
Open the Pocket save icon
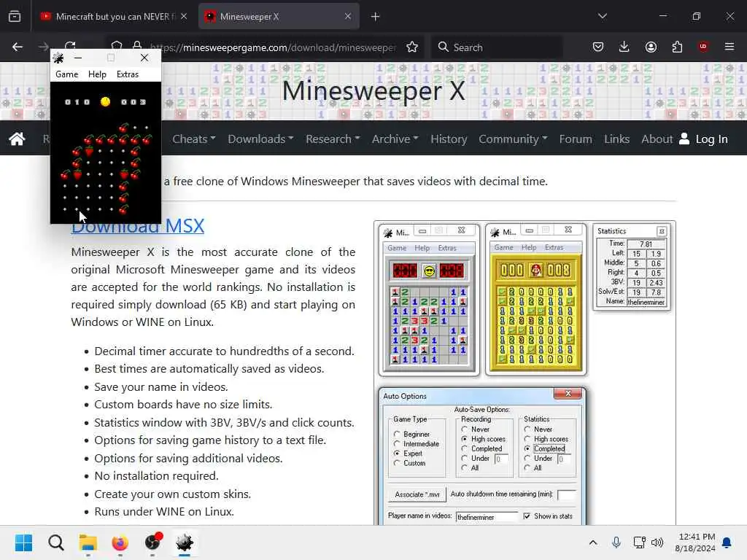598,47
